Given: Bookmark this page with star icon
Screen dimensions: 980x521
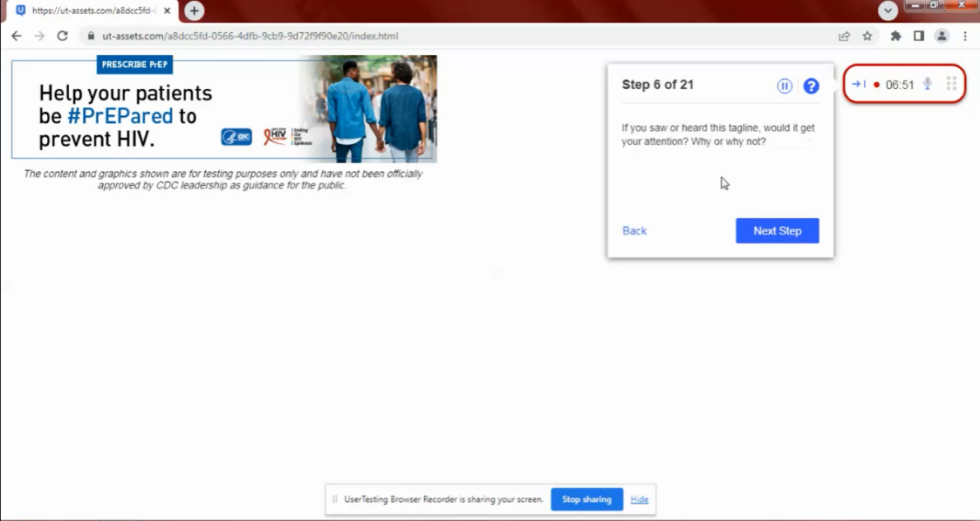Looking at the screenshot, I should point(867,36).
